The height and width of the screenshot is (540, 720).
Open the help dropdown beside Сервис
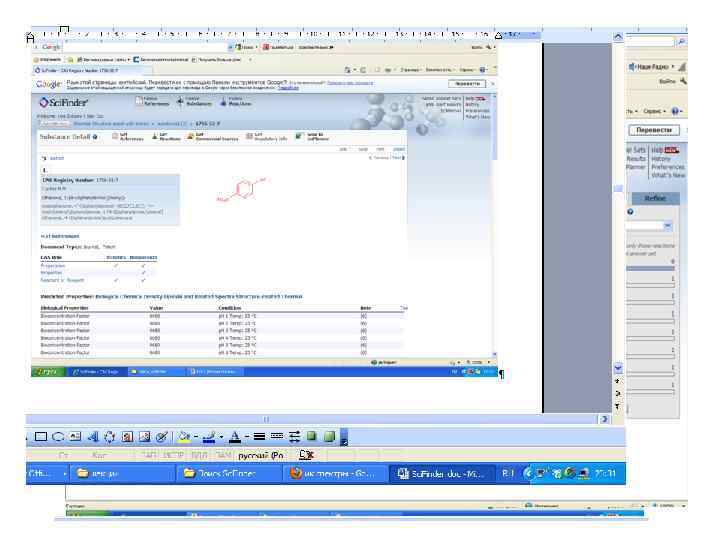coord(677,111)
